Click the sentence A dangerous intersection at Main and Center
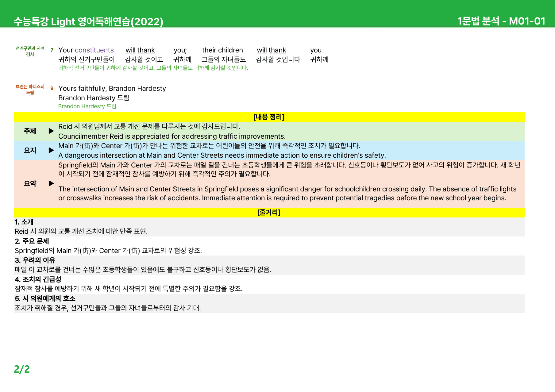 tap(222, 155)
